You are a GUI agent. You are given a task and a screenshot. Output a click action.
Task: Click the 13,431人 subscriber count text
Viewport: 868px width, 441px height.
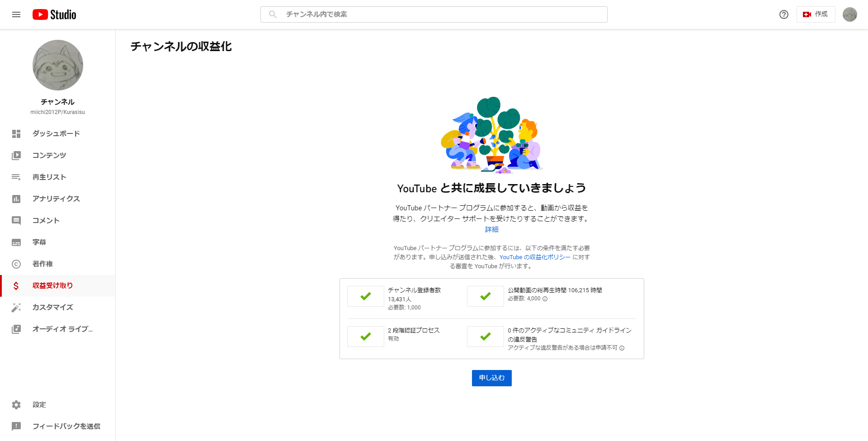[x=400, y=299]
